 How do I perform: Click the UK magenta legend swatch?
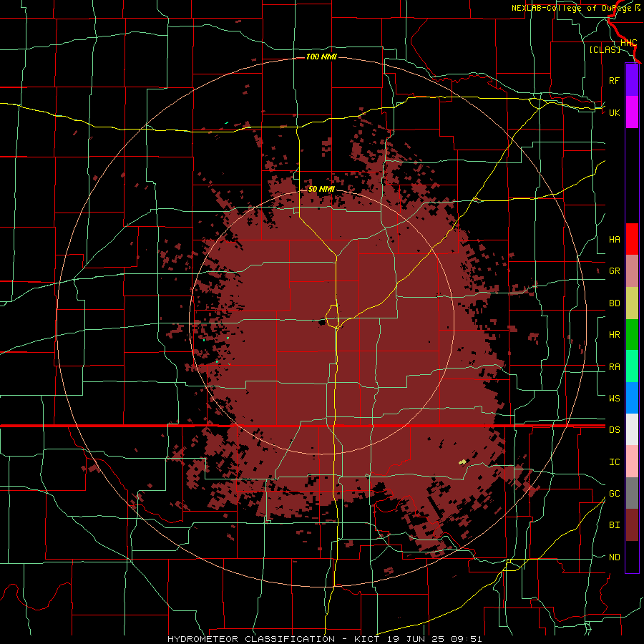coord(632,112)
